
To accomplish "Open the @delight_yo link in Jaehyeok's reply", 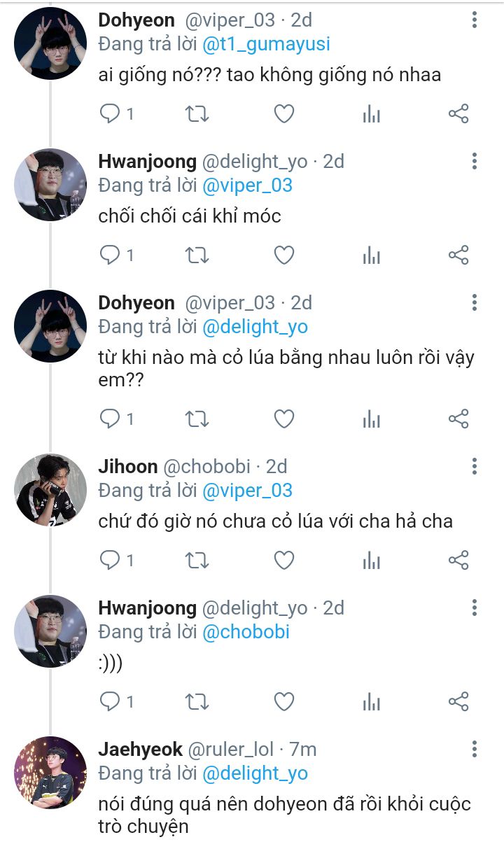I will point(255,773).
